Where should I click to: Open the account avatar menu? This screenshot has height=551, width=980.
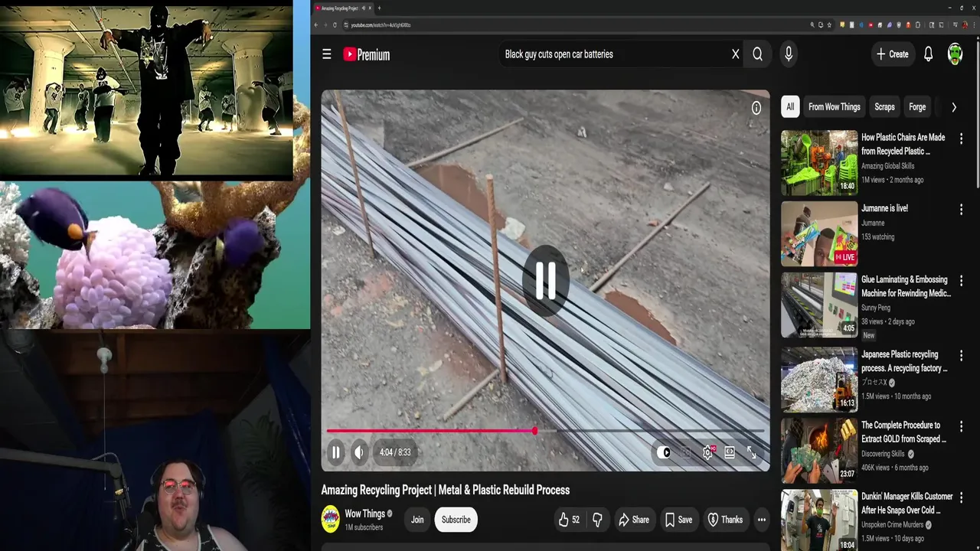coord(955,54)
